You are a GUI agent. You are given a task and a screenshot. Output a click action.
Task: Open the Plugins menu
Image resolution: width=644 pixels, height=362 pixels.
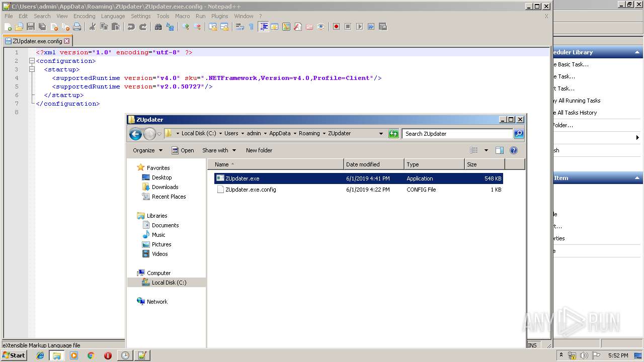point(219,16)
